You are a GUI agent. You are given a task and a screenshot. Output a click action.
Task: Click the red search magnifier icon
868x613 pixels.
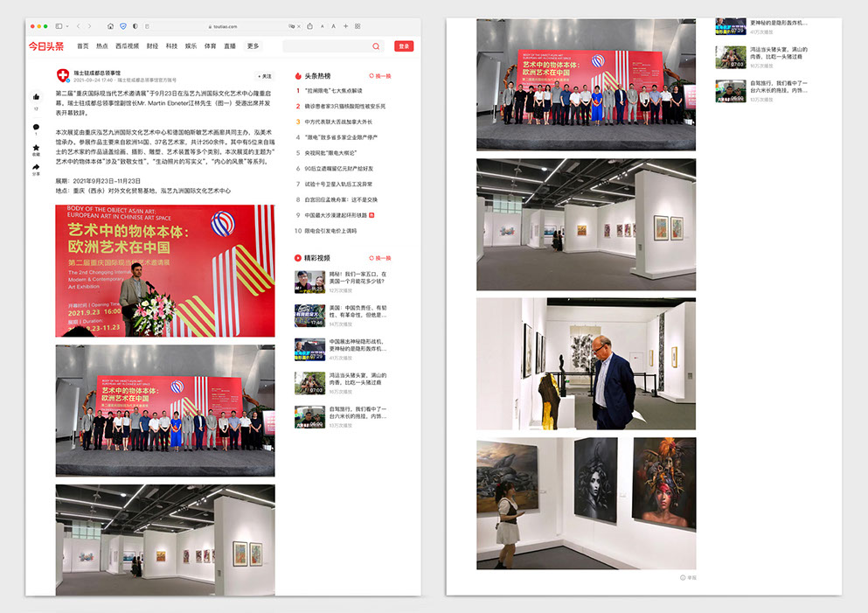coord(376,46)
